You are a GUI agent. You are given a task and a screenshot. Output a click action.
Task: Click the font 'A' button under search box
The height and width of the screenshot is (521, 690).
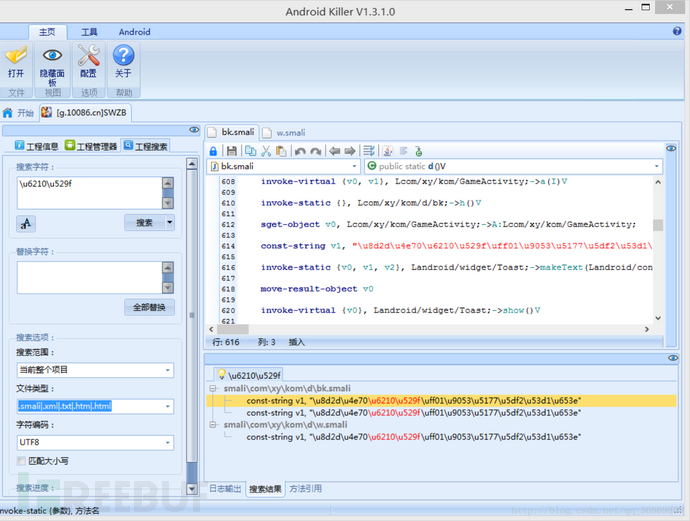click(x=26, y=224)
